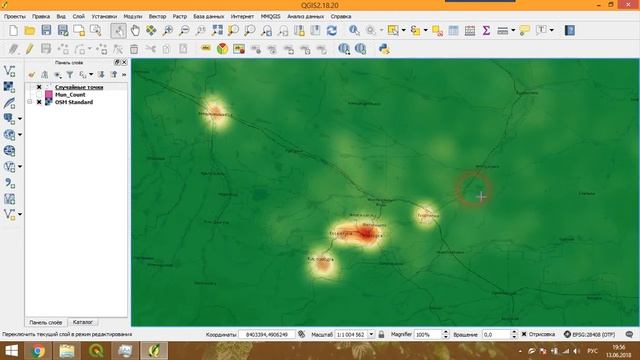Open the Справка menu

[x=341, y=16]
